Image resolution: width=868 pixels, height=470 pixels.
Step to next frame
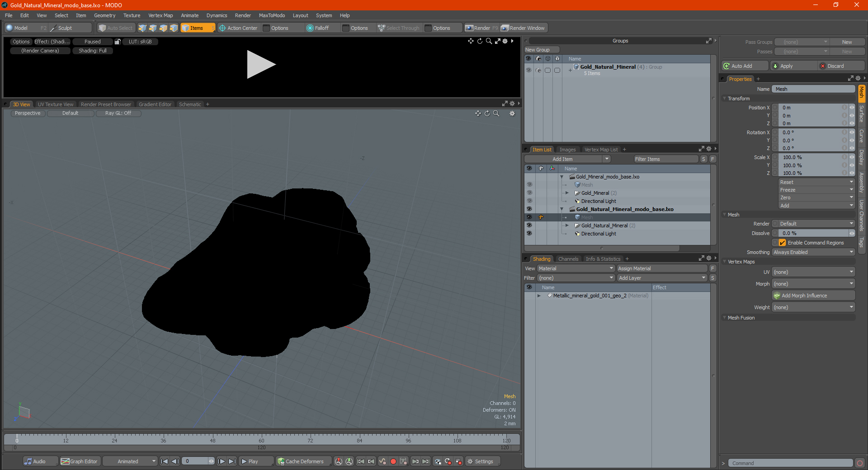pyautogui.click(x=221, y=461)
